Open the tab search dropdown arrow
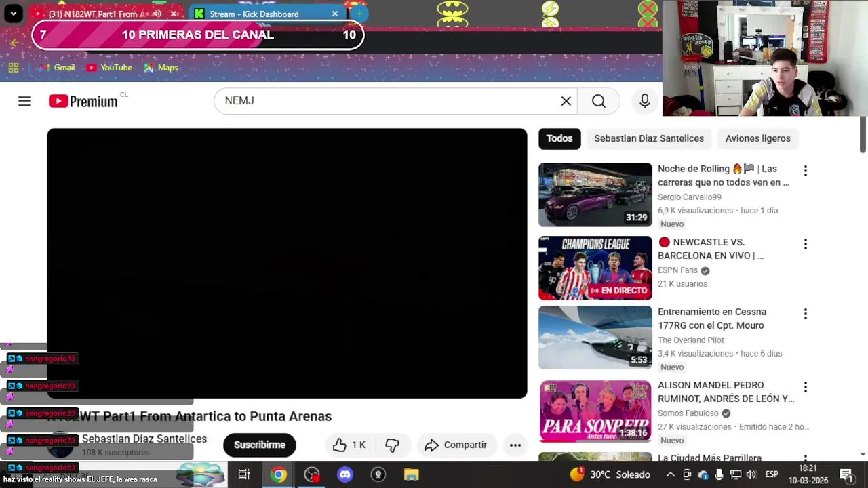The width and height of the screenshot is (868, 488). tap(13, 14)
